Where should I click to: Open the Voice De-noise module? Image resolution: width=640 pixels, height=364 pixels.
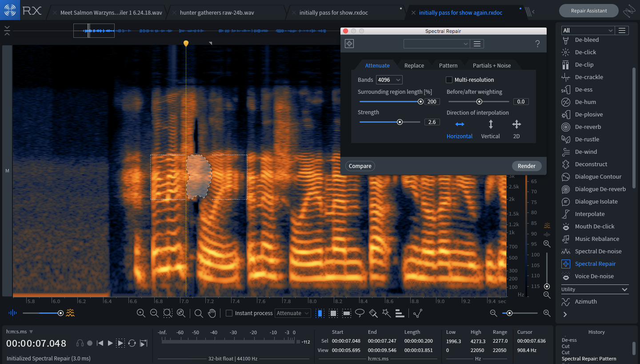click(594, 276)
